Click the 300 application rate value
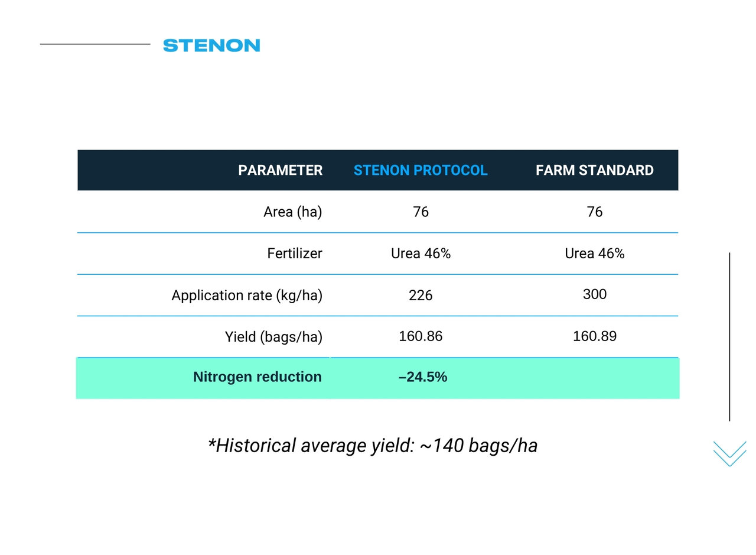Viewport: 756px width, 555px height. click(x=594, y=294)
